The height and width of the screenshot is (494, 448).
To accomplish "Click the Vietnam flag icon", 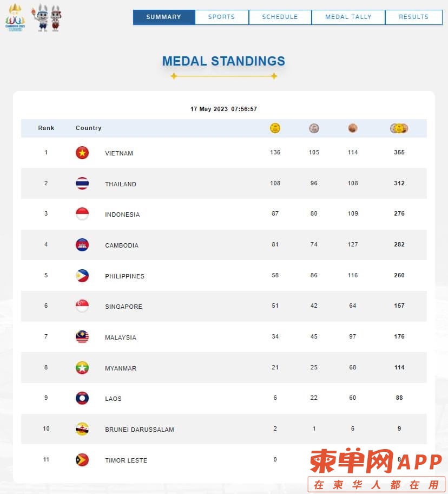I will coord(82,153).
